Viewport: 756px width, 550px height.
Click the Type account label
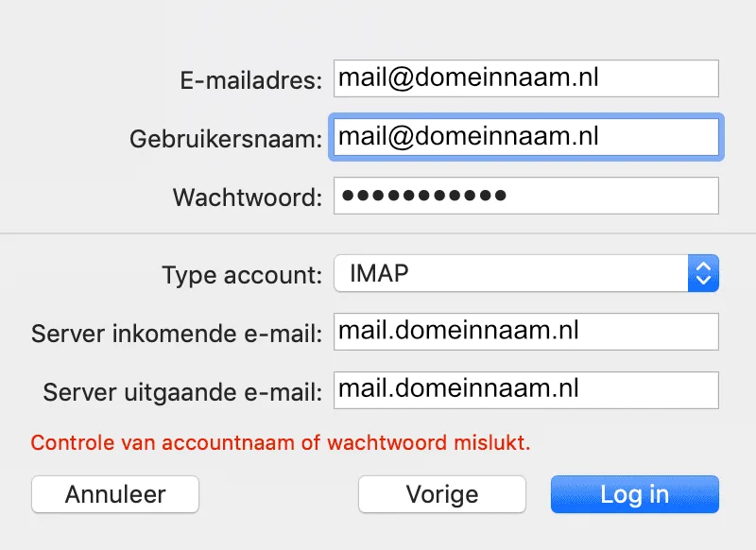[242, 276]
